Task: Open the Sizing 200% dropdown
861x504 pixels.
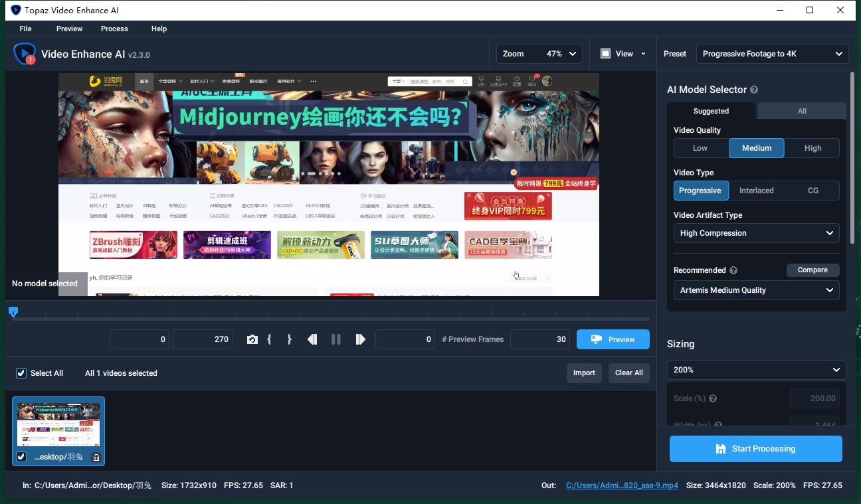Action: tap(757, 370)
